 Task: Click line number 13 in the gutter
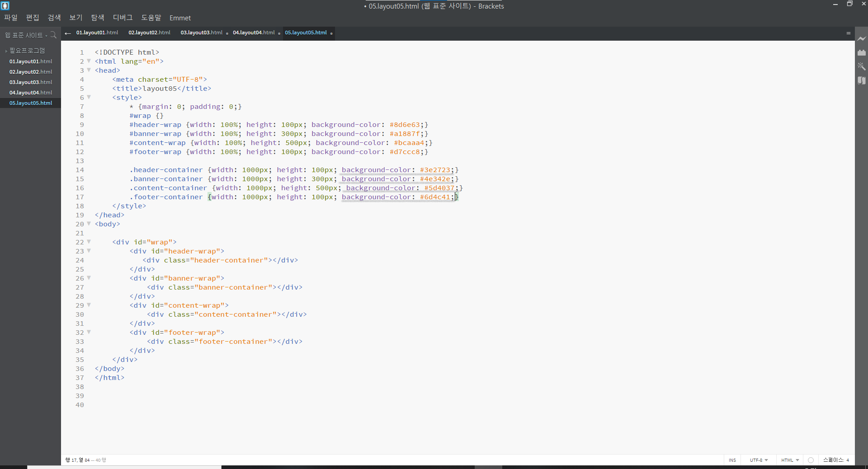pos(80,161)
